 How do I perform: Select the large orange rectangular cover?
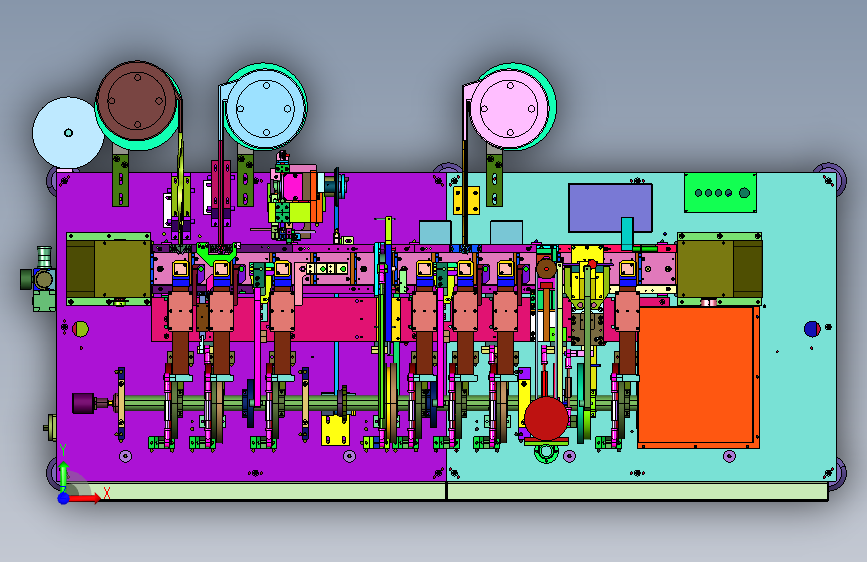[x=698, y=377]
